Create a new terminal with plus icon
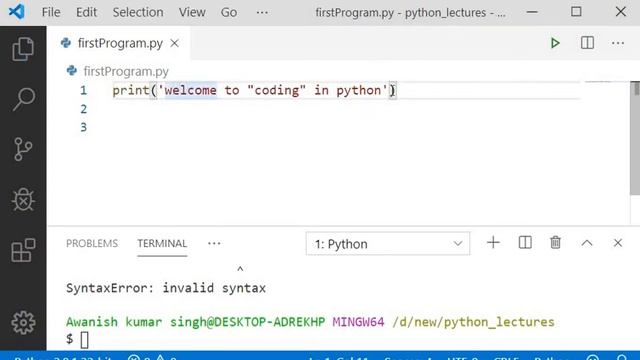640x360 pixels. [493, 243]
